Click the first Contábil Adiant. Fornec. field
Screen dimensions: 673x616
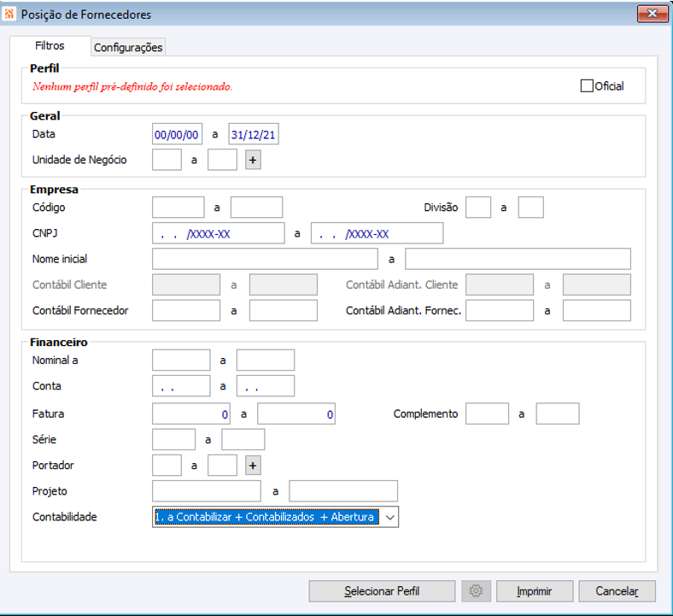[500, 310]
